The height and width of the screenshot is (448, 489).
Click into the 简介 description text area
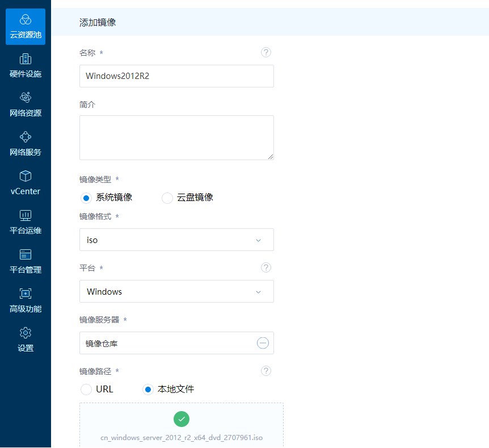point(176,137)
